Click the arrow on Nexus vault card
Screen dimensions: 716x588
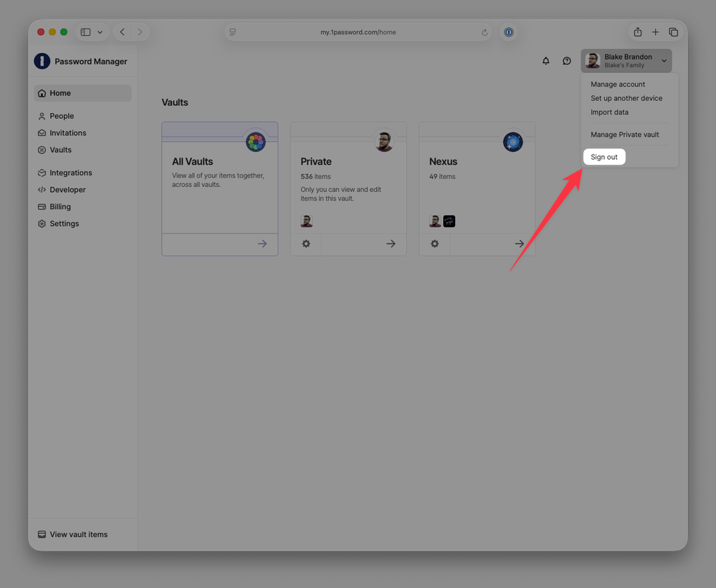coord(519,244)
